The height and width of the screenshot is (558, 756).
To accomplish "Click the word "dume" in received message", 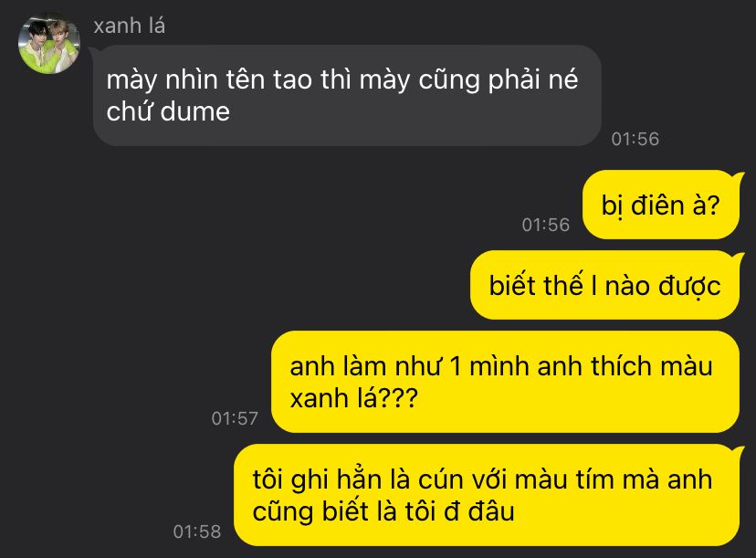I will coord(195,112).
